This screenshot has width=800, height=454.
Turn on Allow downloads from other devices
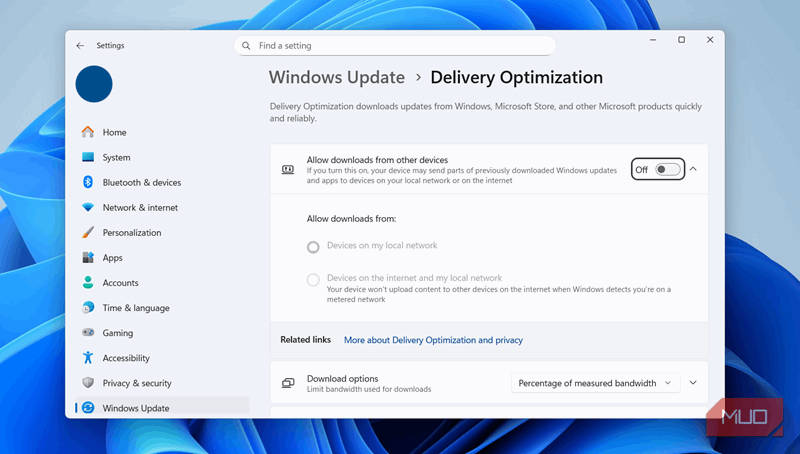[x=668, y=169]
